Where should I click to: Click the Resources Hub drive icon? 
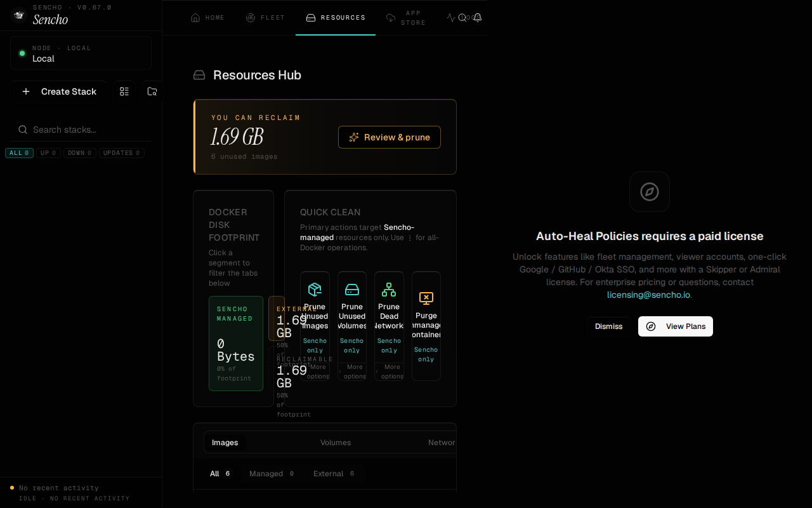click(x=199, y=75)
